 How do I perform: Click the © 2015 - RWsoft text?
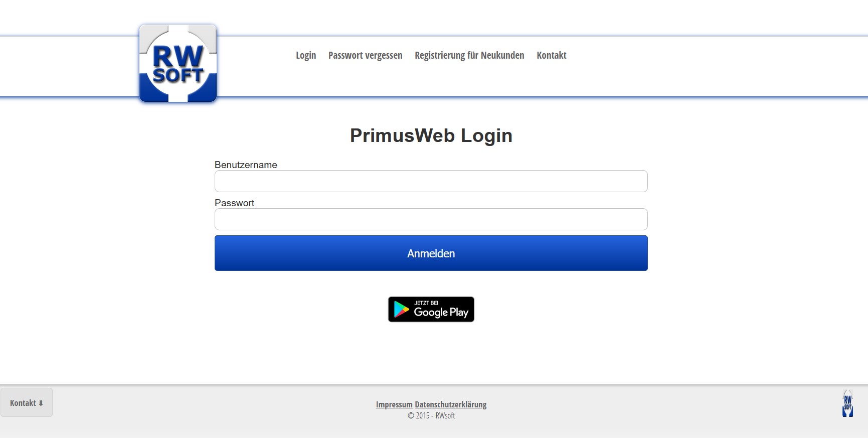click(x=431, y=415)
